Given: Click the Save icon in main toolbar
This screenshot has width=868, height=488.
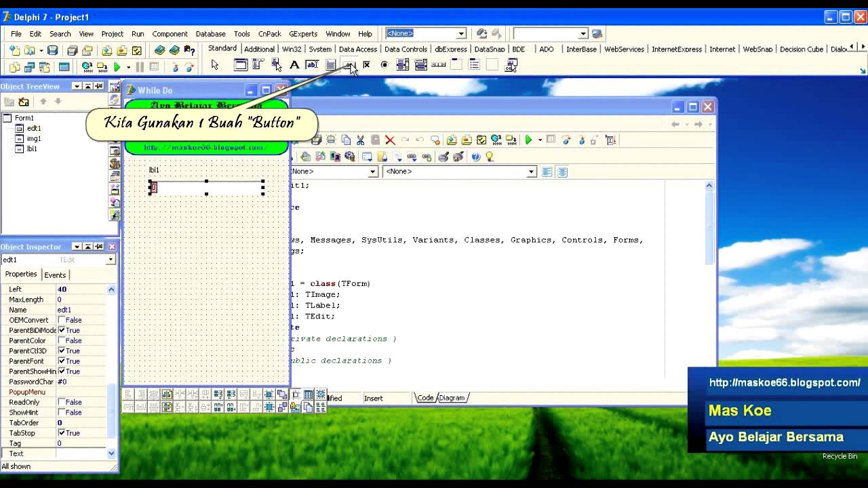Looking at the screenshot, I should tap(52, 51).
